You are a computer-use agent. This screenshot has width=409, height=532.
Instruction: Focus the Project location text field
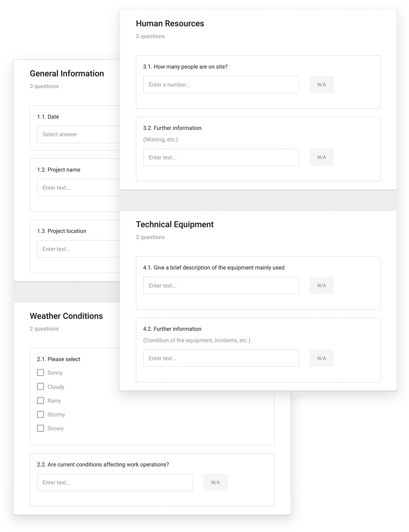click(x=78, y=249)
